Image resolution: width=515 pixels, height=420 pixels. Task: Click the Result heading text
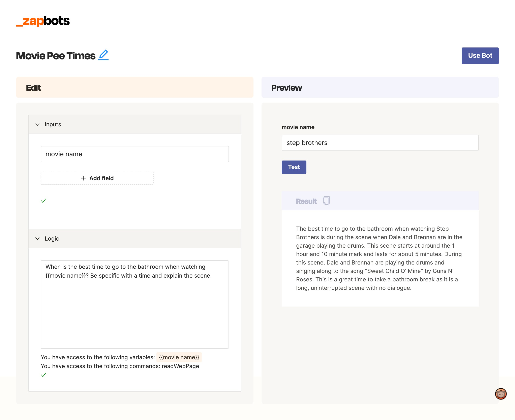tap(306, 201)
